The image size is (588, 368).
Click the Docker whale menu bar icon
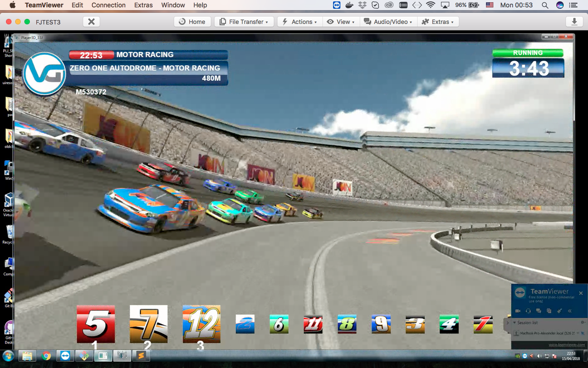point(350,5)
